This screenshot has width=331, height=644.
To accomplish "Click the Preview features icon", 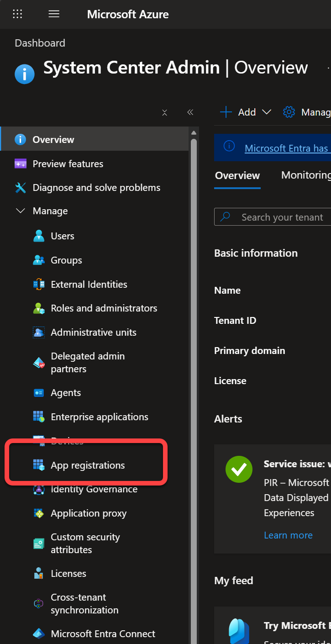I will 21,164.
